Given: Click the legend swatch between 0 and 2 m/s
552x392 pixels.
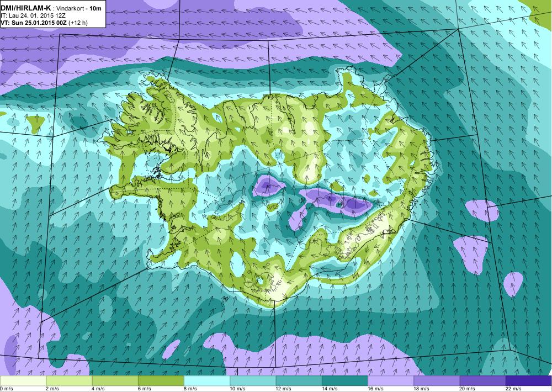Looking at the screenshot, I should [x=23, y=381].
